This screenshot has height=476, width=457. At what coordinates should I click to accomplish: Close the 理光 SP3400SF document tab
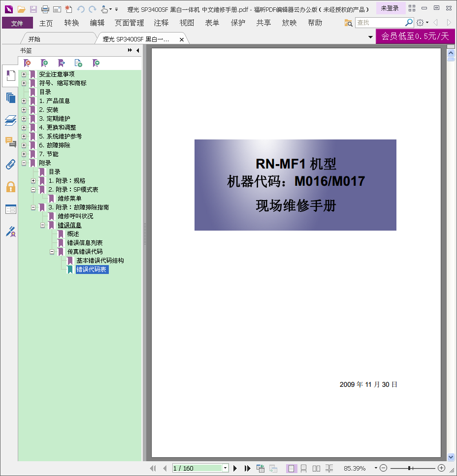tap(181, 39)
